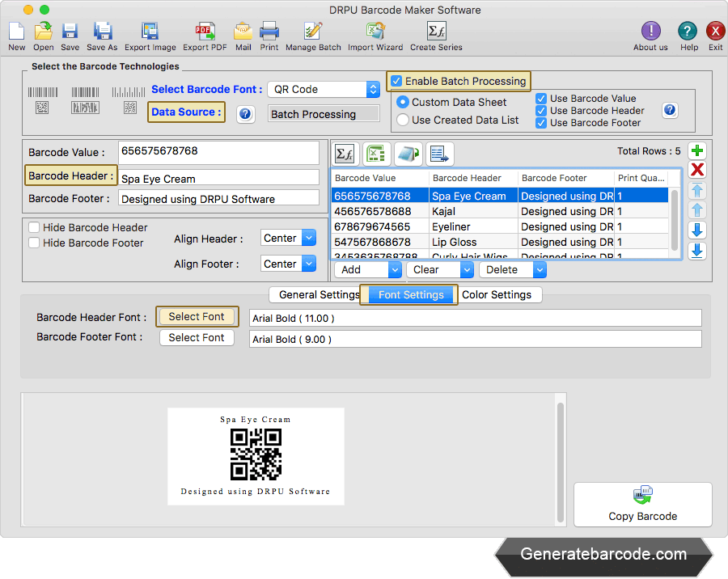Viewport: 728px width, 579px height.
Task: Tick the Hide Barcode Header checkbox
Action: tap(34, 228)
